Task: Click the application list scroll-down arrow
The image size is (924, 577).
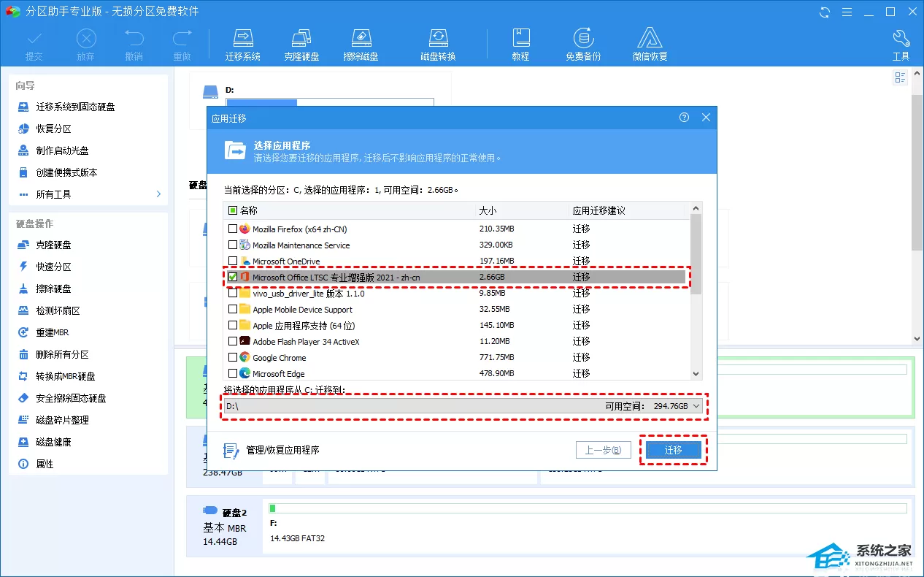Action: point(696,373)
